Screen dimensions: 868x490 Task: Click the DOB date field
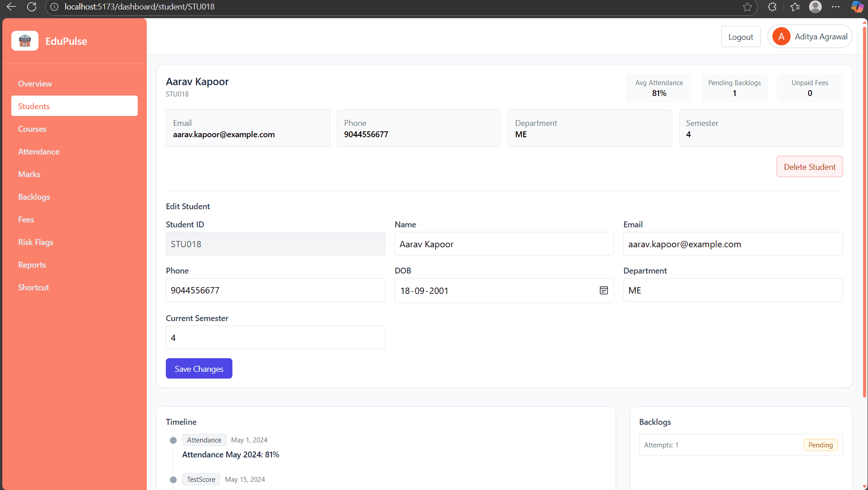tap(504, 290)
